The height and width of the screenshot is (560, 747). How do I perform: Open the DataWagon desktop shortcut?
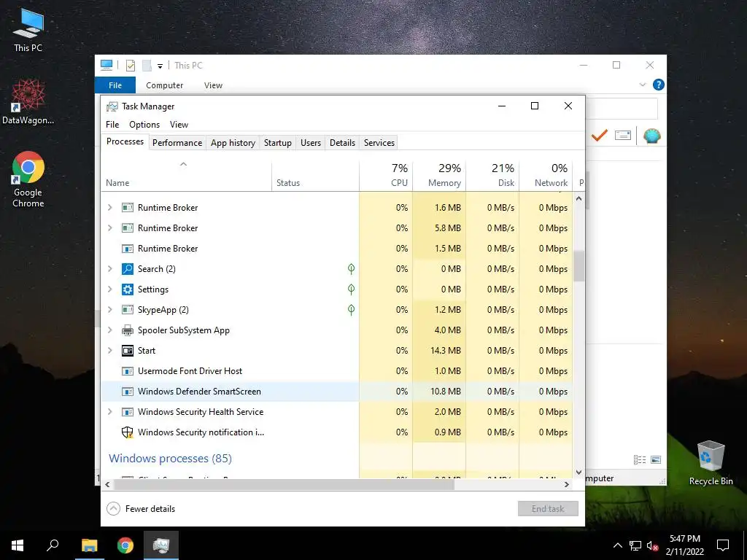[x=28, y=101]
